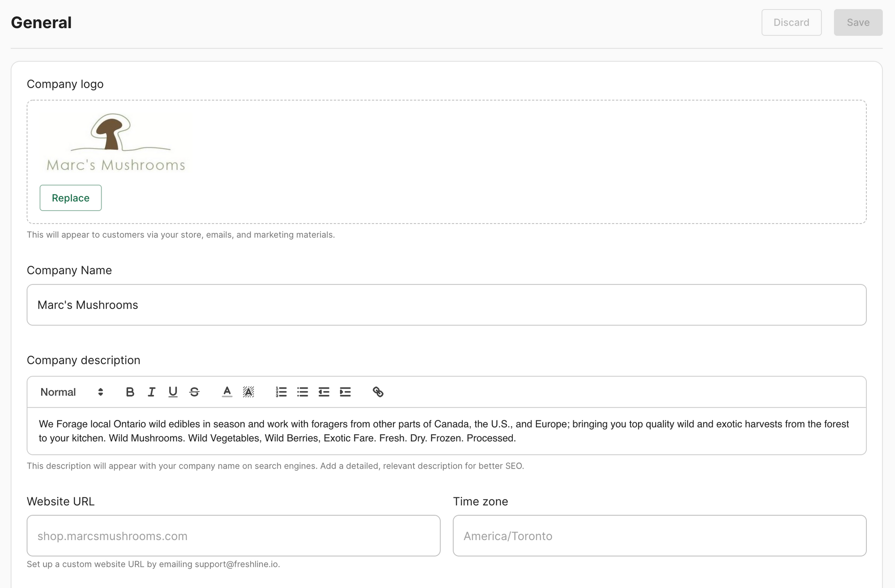The width and height of the screenshot is (895, 588).
Task: Toggle bold formatting in description editor
Action: click(130, 392)
